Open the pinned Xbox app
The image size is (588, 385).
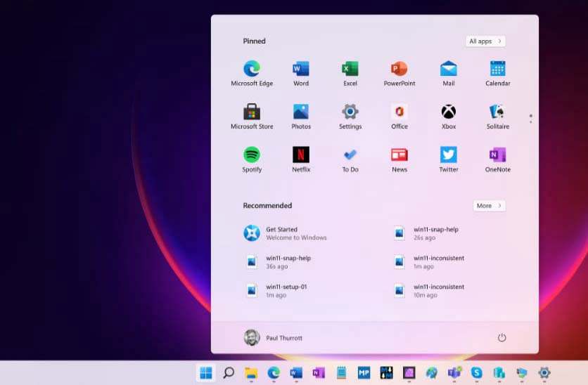click(x=449, y=117)
